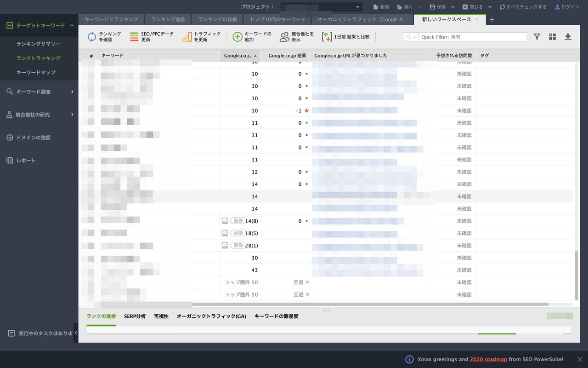Switch to the トップ10内のキーワード tab
588x368 pixels.
(x=277, y=19)
